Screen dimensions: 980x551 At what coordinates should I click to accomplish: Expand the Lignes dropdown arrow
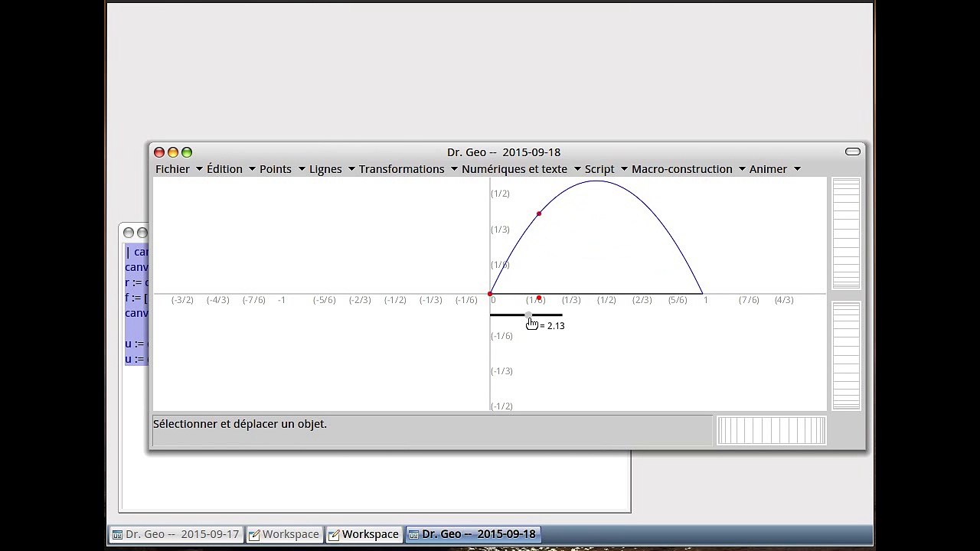(351, 169)
